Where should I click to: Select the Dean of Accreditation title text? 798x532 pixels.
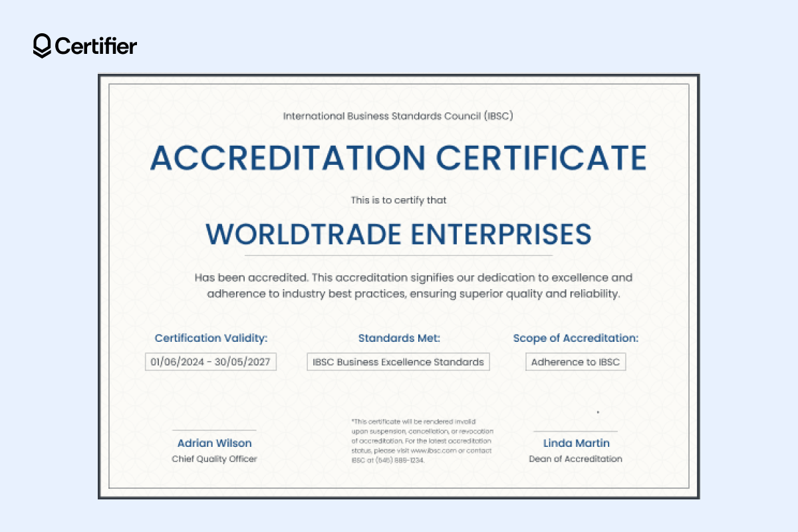tap(576, 459)
